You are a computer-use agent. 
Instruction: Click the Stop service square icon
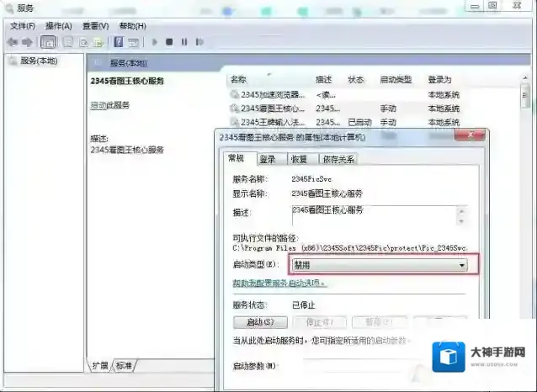coord(169,42)
